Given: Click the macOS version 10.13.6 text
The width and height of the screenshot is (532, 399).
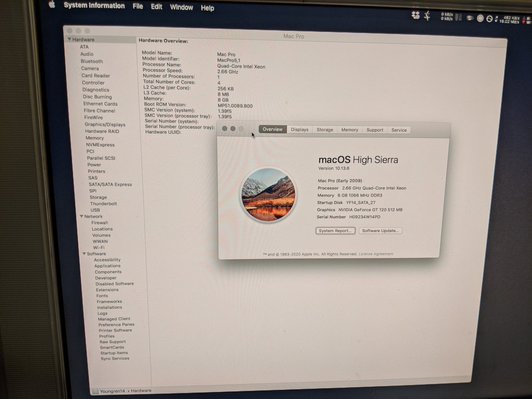Looking at the screenshot, I should point(334,168).
